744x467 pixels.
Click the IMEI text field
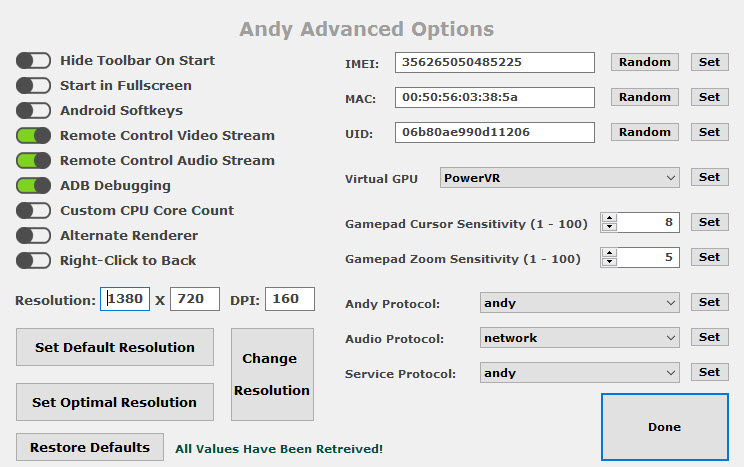click(494, 62)
